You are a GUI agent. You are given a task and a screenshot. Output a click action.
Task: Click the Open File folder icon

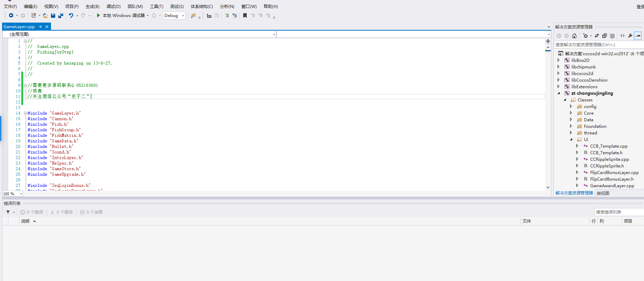coord(45,15)
